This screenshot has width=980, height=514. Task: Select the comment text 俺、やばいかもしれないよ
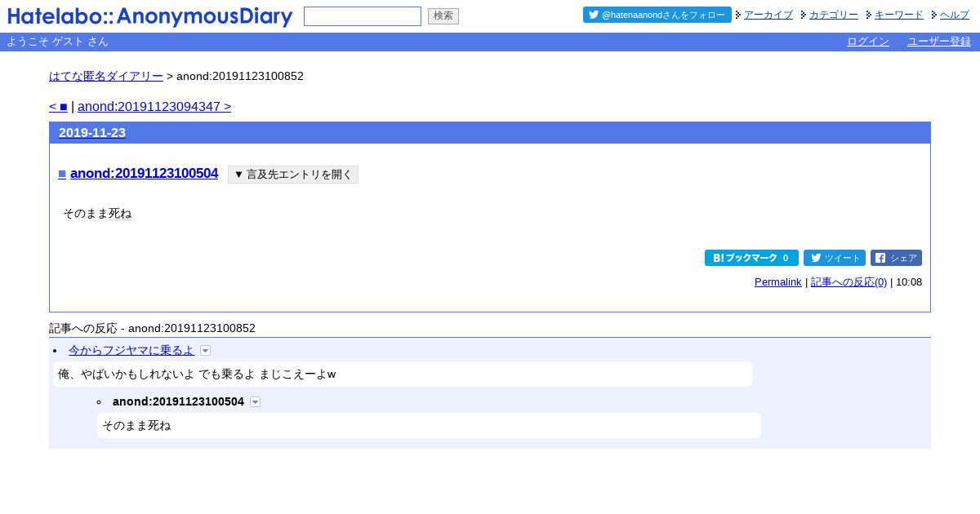(x=127, y=374)
